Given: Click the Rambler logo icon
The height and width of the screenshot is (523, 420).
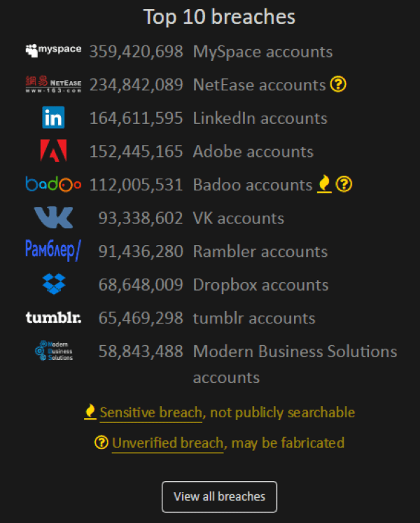Looking at the screenshot, I should (53, 251).
